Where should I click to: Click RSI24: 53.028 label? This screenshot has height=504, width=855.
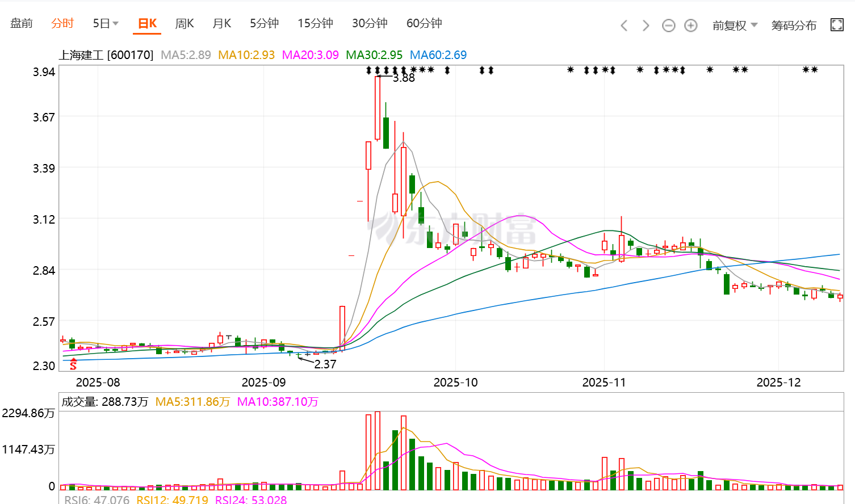[x=251, y=499]
